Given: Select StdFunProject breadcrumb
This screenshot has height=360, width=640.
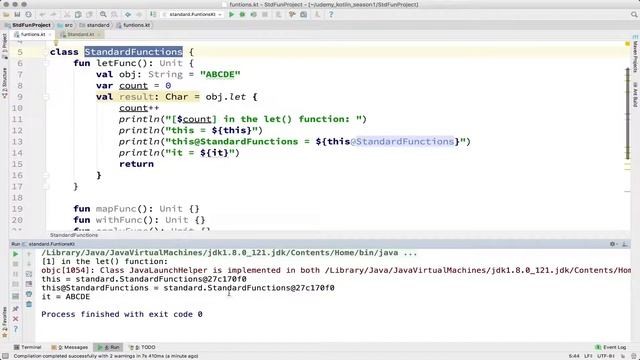Looking at the screenshot, I should click(27, 25).
